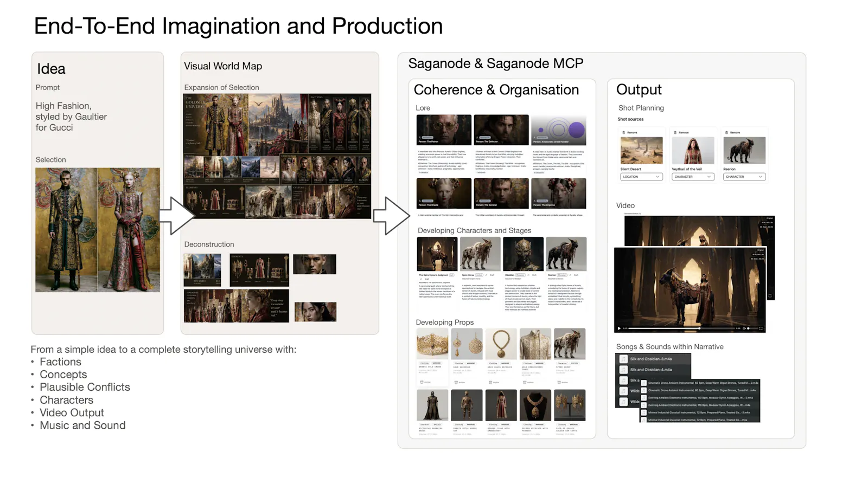
Task: Click the Shot sources heading
Action: point(630,119)
